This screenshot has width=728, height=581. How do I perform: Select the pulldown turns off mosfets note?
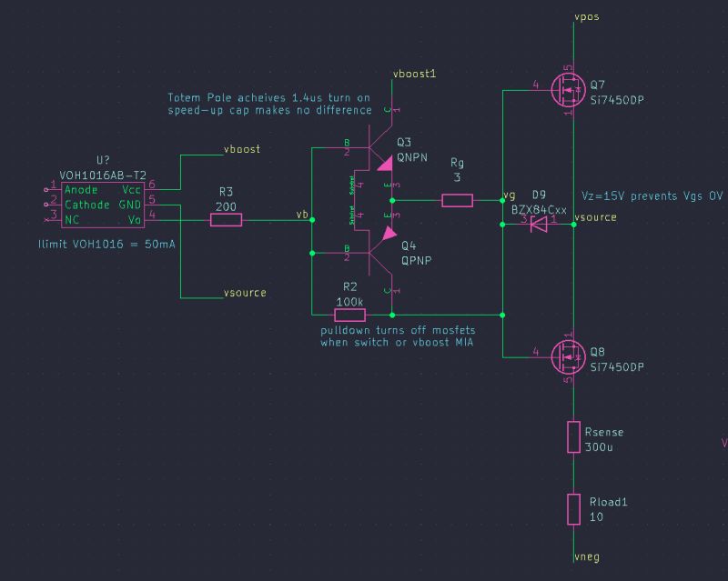coord(400,336)
